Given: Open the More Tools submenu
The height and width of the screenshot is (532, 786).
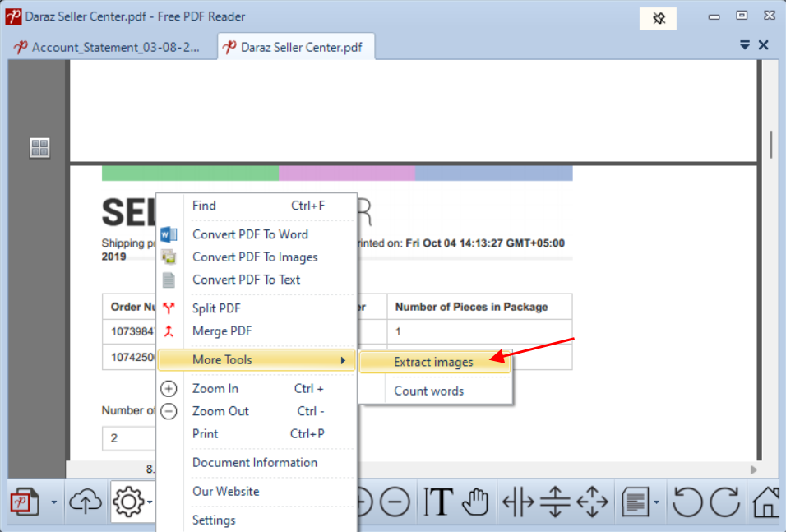Looking at the screenshot, I should pyautogui.click(x=257, y=359).
